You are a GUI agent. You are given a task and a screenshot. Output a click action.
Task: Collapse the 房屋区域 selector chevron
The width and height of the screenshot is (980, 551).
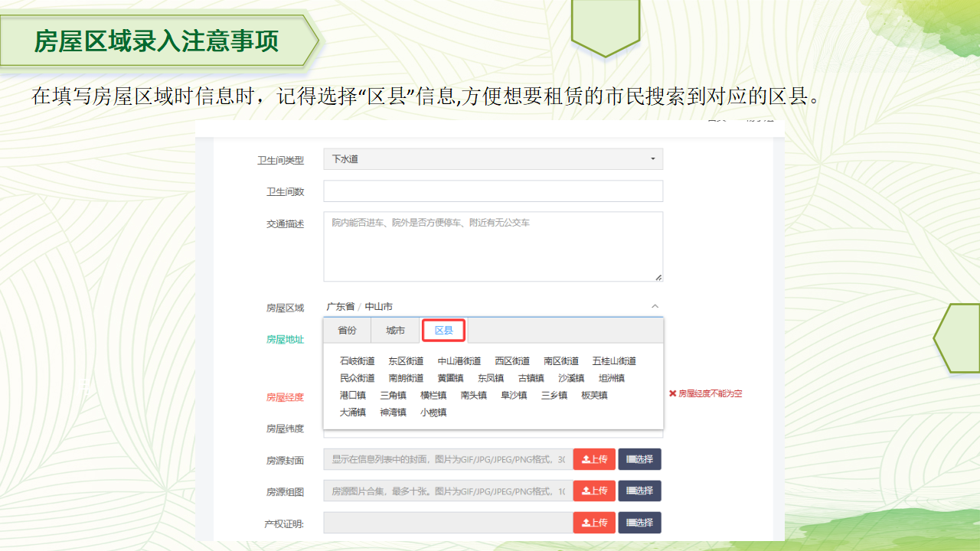[655, 306]
